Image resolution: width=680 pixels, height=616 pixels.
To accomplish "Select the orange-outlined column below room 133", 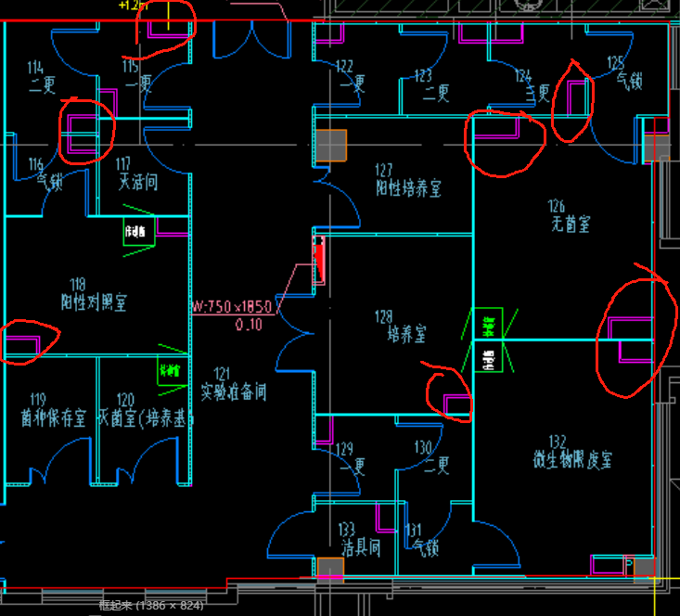I will click(x=330, y=569).
